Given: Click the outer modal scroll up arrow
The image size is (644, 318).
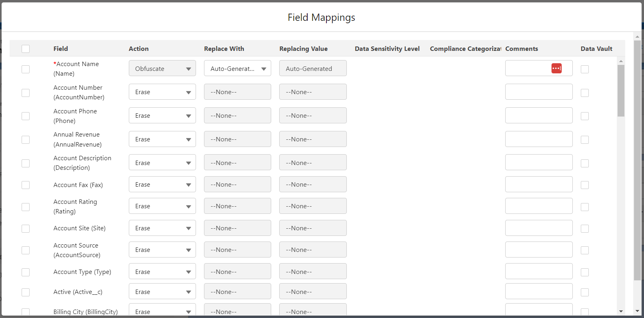Looking at the screenshot, I should pos(637,37).
